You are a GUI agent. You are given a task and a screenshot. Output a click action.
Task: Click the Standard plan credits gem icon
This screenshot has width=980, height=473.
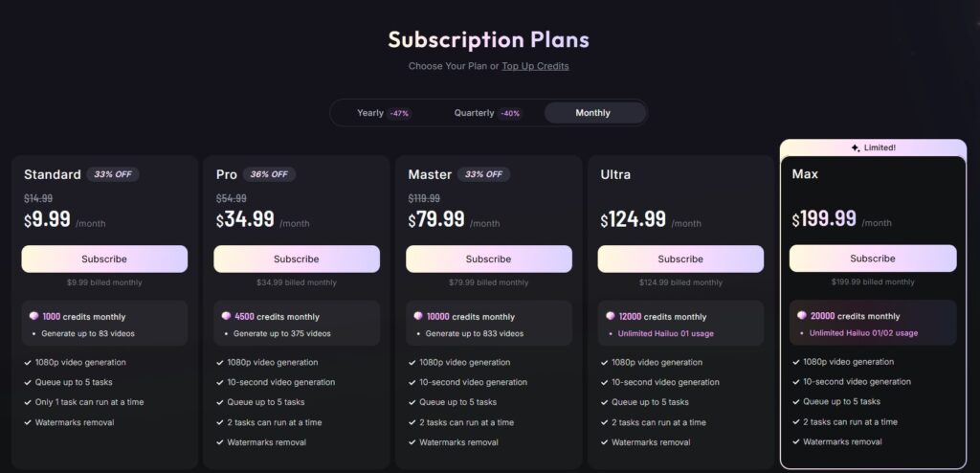pyautogui.click(x=33, y=316)
